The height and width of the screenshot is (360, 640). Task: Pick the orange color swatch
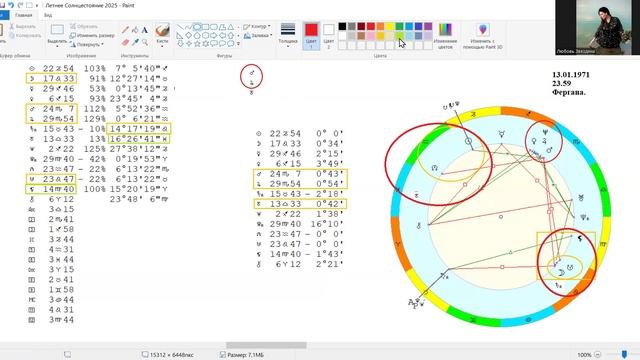click(x=380, y=27)
